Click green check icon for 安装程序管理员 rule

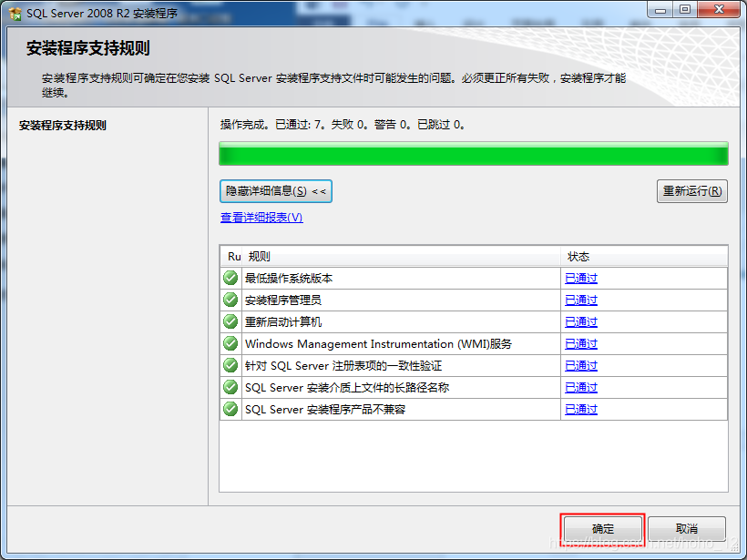tap(230, 300)
